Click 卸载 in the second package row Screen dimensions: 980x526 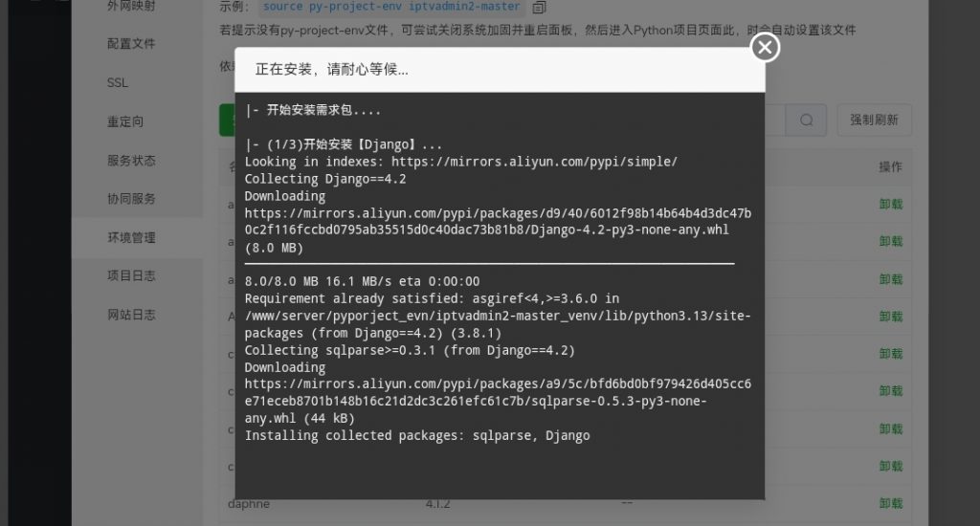pyautogui.click(x=890, y=241)
